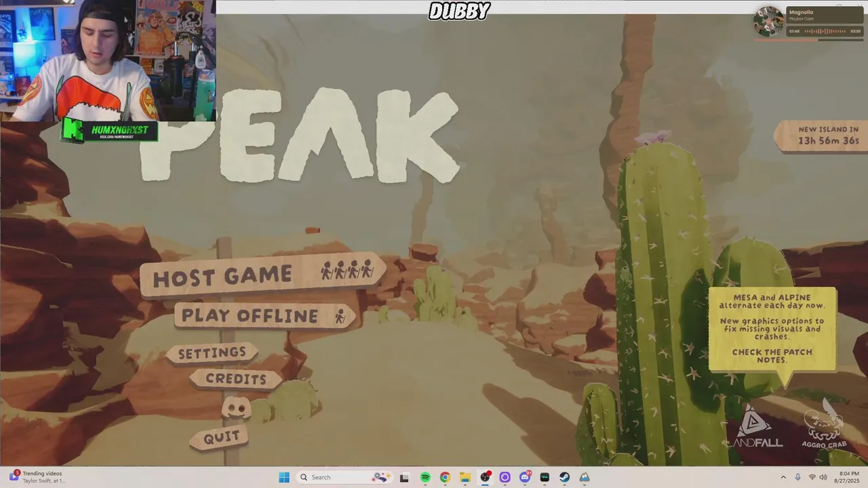
Task: Open OBS Studio from the taskbar
Action: [485, 477]
